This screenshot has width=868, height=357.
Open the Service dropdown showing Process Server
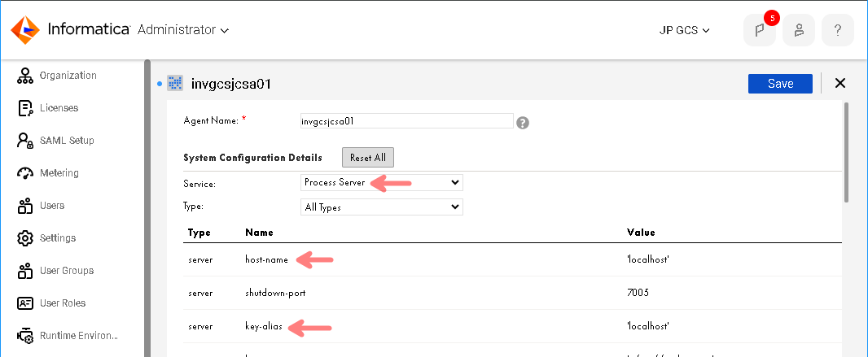381,182
